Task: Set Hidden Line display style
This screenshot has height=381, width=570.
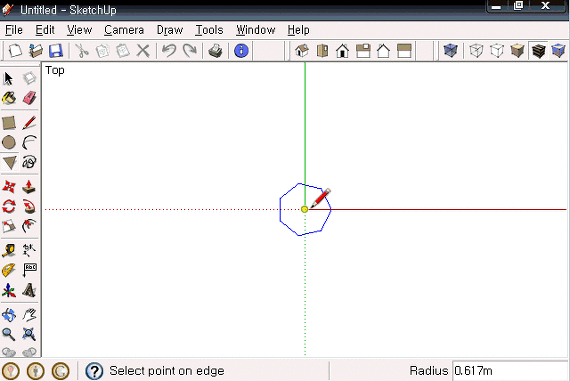Action: (497, 51)
